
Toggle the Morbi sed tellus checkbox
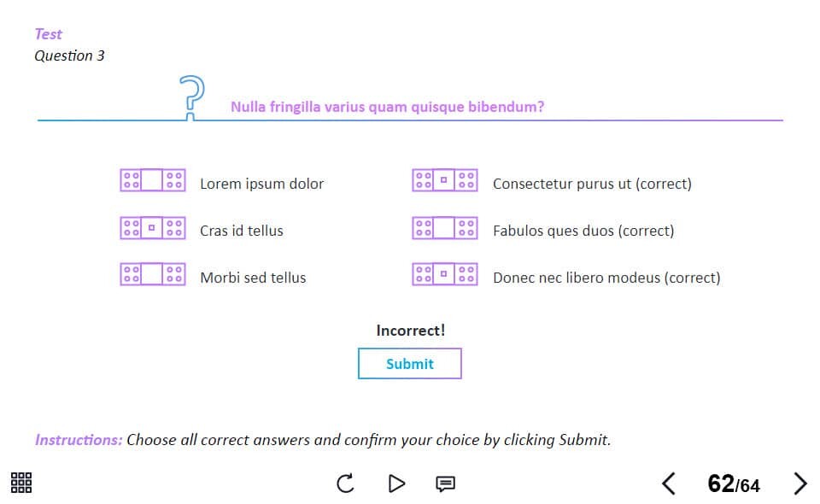[152, 274]
